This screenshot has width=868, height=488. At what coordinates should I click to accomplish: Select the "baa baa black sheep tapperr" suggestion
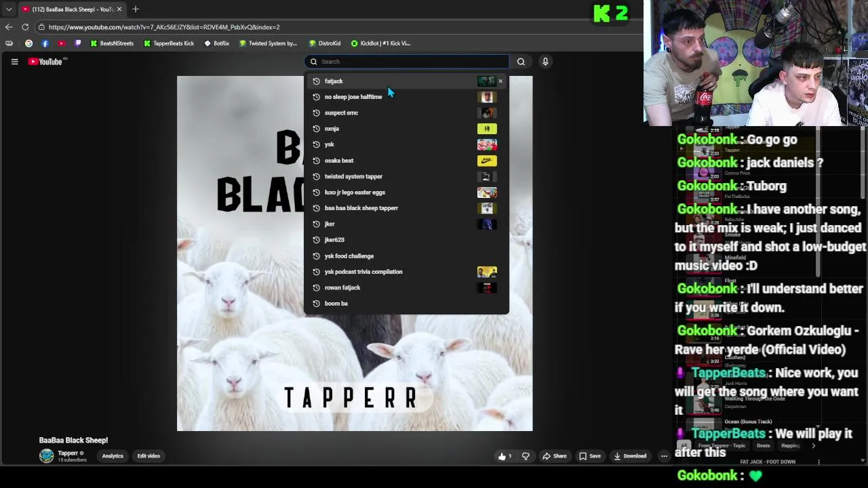(x=406, y=208)
